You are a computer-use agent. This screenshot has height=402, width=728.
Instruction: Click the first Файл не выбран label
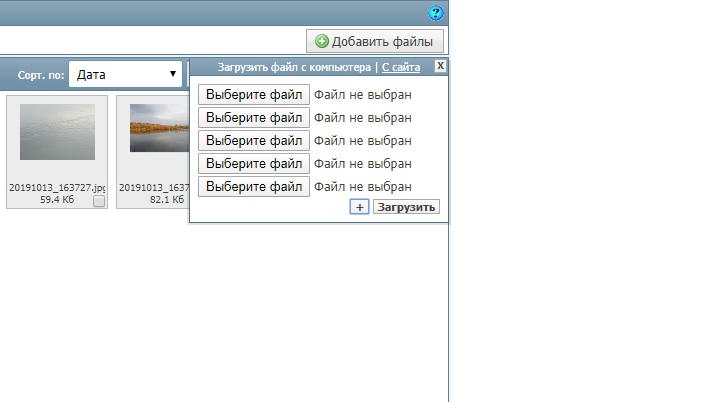click(x=363, y=95)
